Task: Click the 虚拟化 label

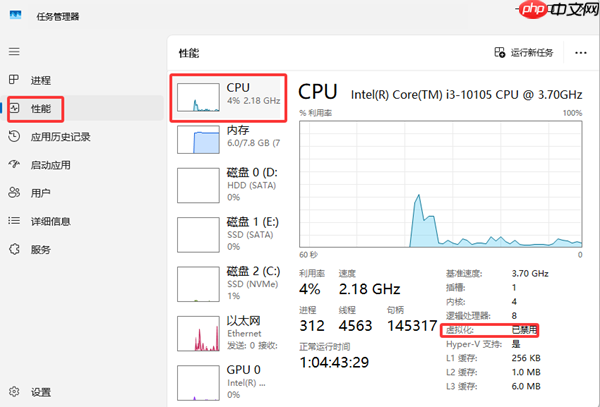Action: 460,330
